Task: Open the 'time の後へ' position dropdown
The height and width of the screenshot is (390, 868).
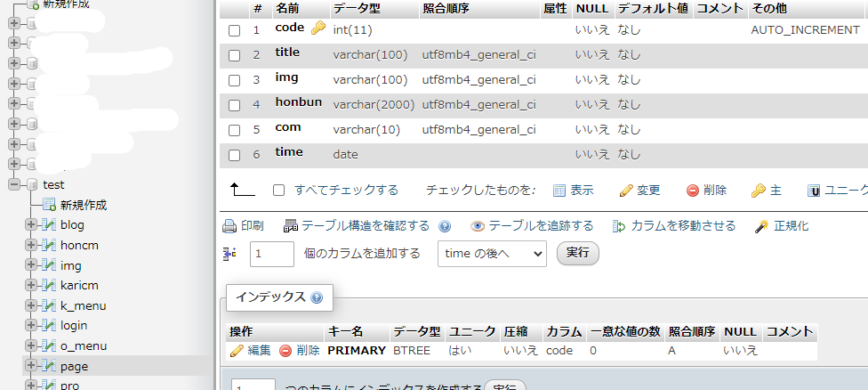Action: [492, 254]
